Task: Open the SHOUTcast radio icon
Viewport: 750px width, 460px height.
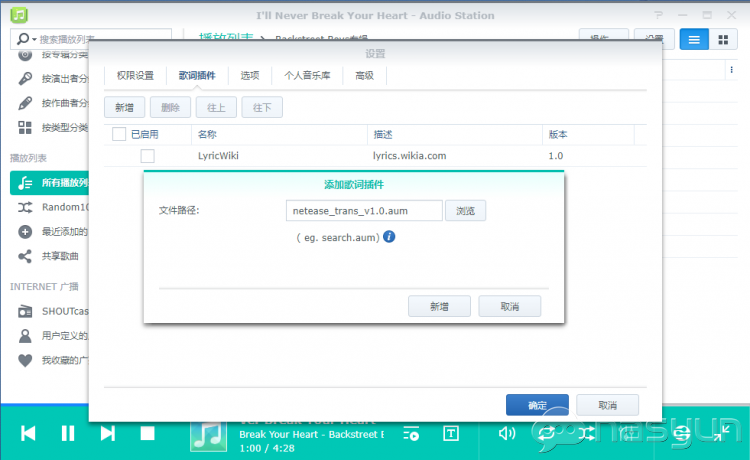Action: tap(25, 312)
